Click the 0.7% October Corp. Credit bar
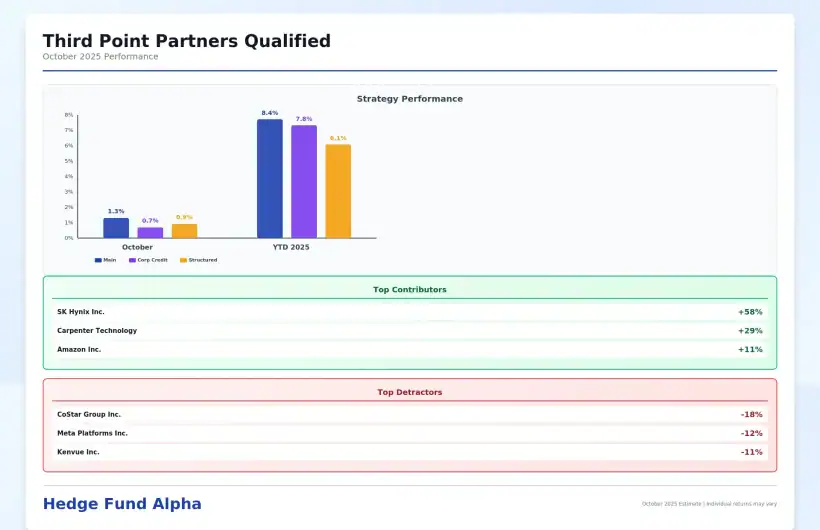 [150, 232]
